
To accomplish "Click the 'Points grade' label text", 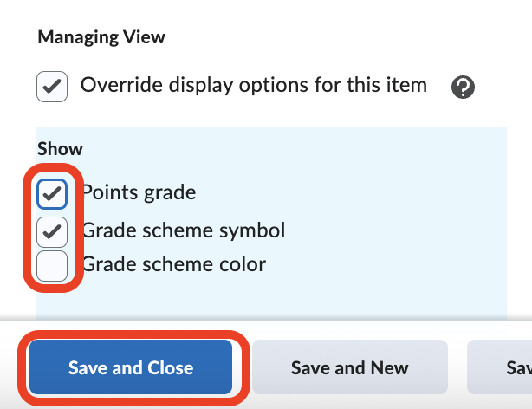I will pyautogui.click(x=140, y=192).
